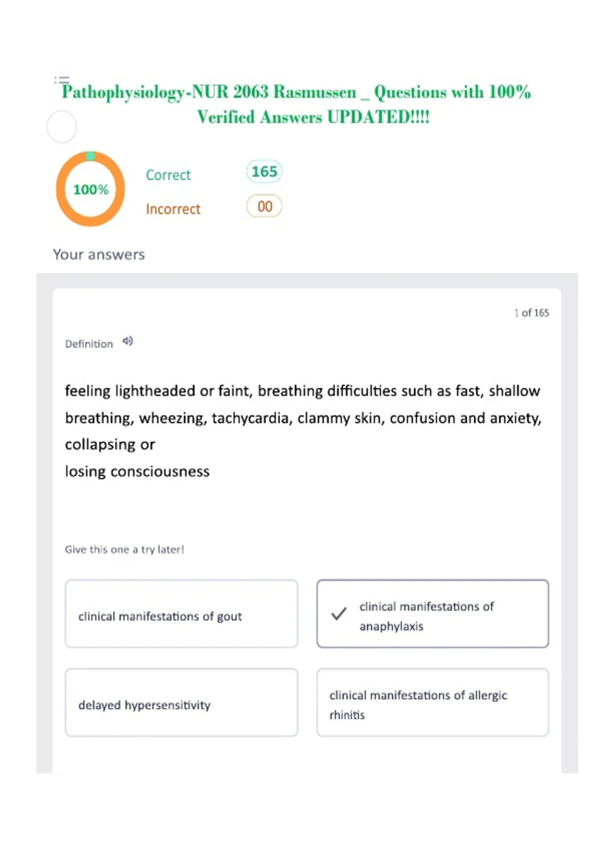Select 'clinical manifestations of gout' answer
This screenshot has height=868, width=613.
coord(181,614)
